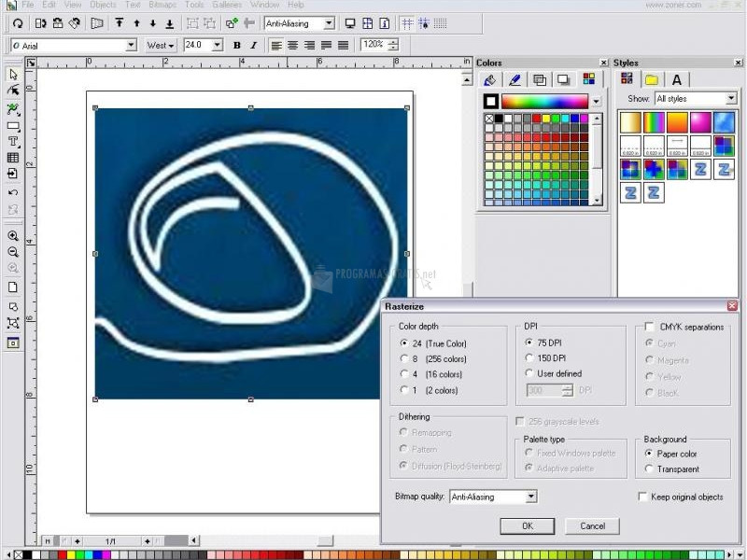747x560 pixels.
Task: Click the rainbow color spectrum bar
Action: pos(544,102)
